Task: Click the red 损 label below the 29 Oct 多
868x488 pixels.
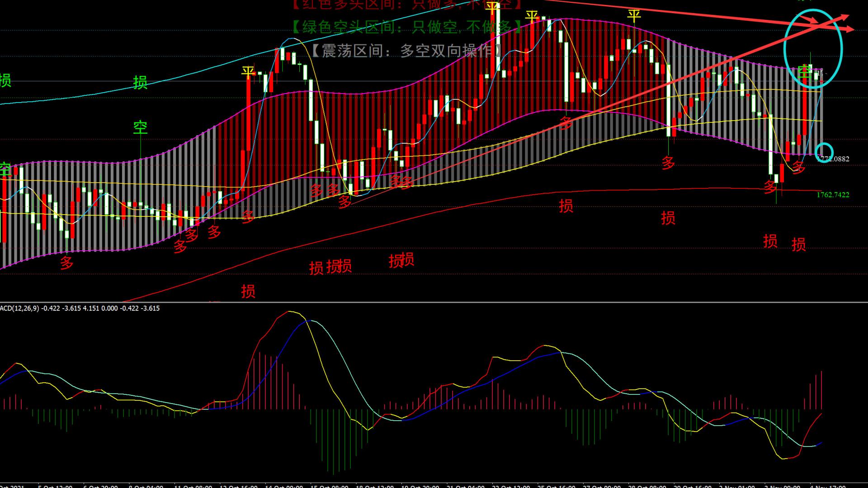Action: (668, 218)
